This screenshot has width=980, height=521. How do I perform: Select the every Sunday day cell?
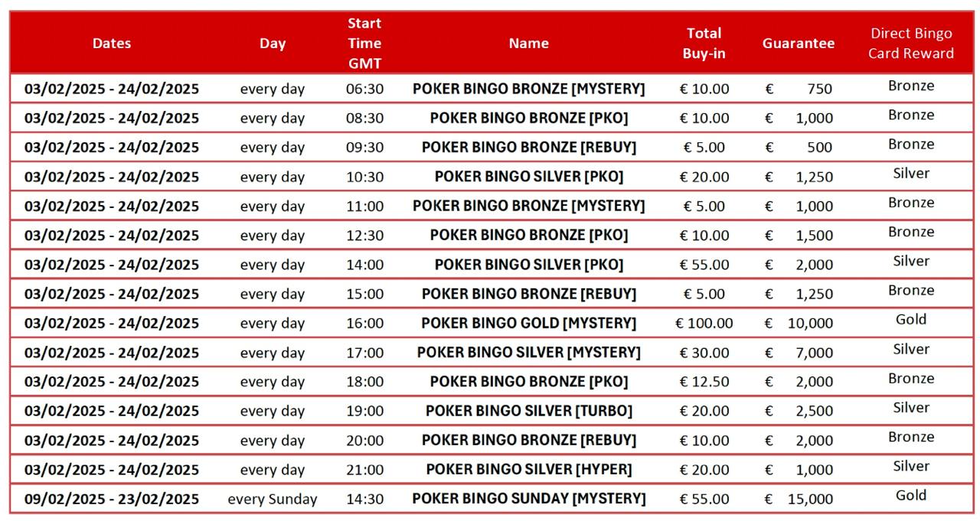(x=273, y=500)
